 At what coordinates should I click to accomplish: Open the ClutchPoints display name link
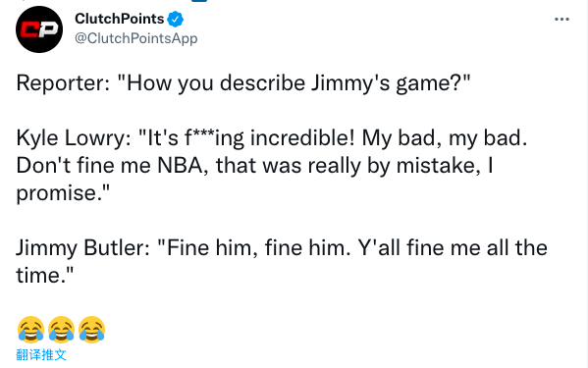point(119,19)
